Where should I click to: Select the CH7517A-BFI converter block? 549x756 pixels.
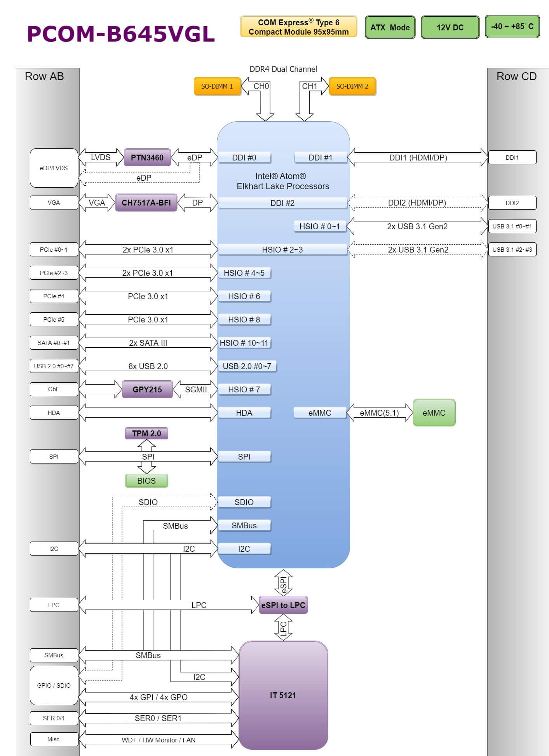point(146,203)
